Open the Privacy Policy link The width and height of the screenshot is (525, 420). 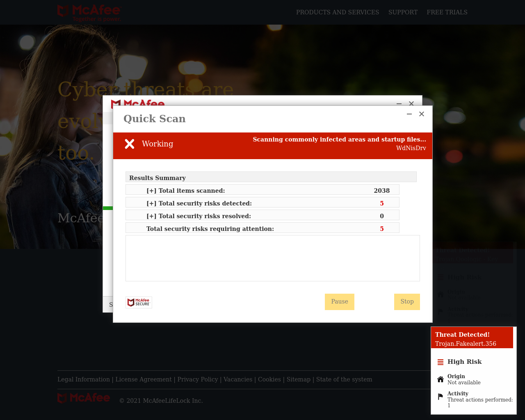pos(198,379)
